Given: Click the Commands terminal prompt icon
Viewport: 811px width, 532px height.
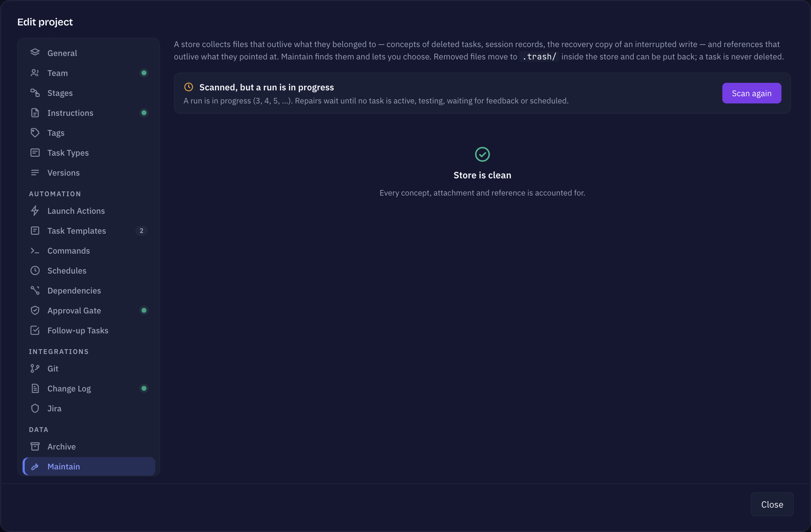Looking at the screenshot, I should (x=35, y=251).
